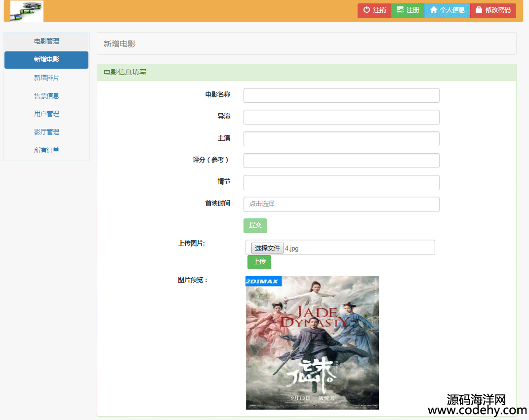Click the 电影名称 field label
The height and width of the screenshot is (420, 529).
point(218,94)
